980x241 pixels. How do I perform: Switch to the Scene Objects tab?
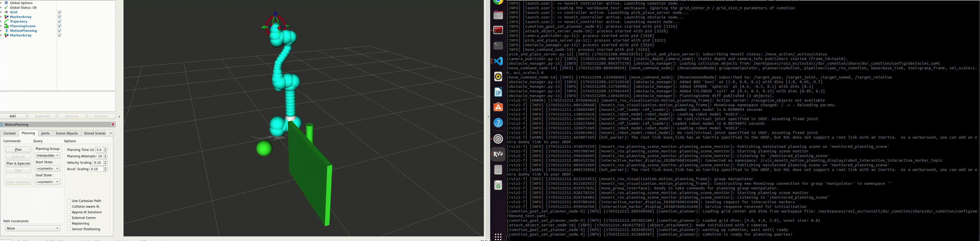pyautogui.click(x=67, y=133)
